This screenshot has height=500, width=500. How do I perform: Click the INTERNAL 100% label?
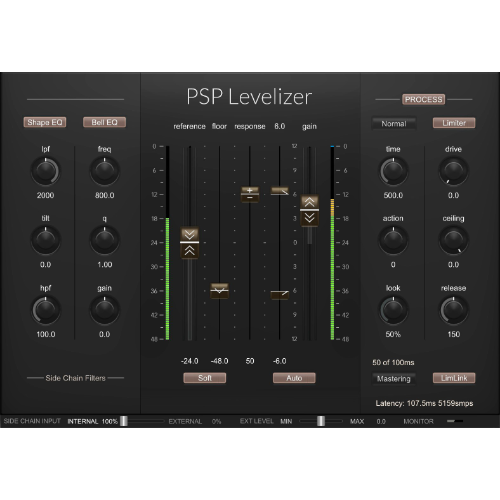point(93,421)
